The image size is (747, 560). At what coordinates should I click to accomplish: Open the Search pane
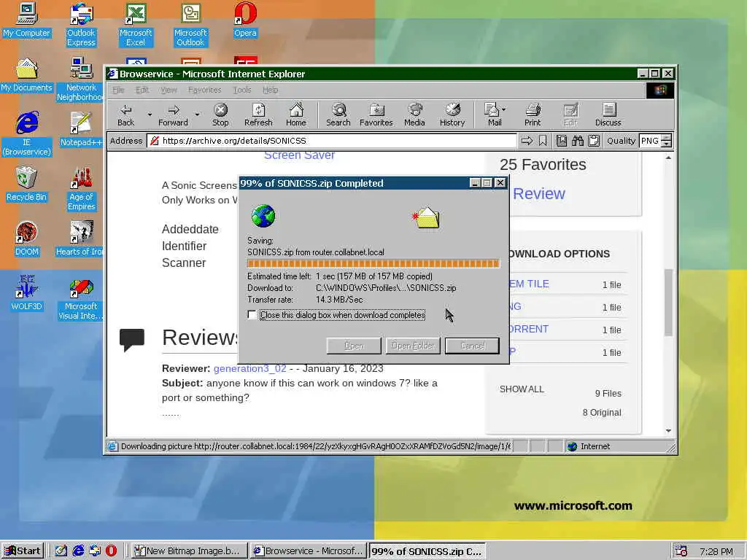coord(338,114)
